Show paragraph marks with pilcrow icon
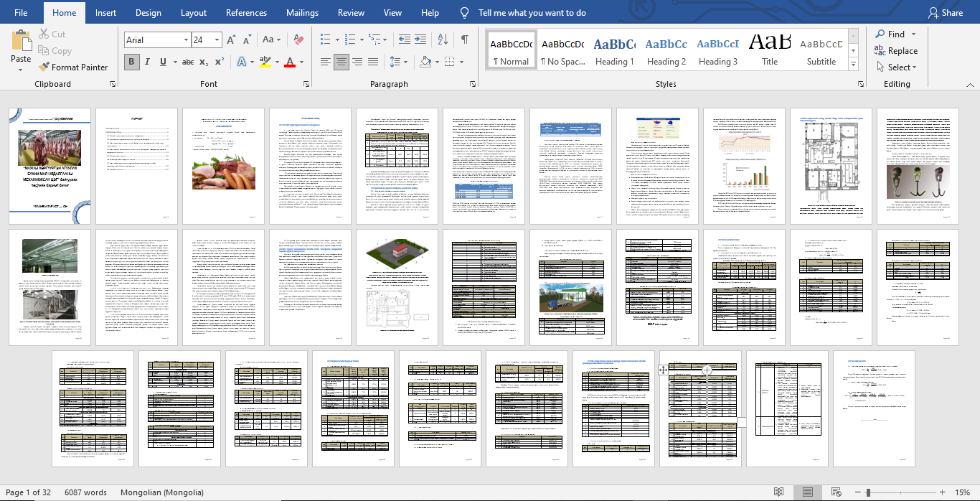 pos(465,39)
